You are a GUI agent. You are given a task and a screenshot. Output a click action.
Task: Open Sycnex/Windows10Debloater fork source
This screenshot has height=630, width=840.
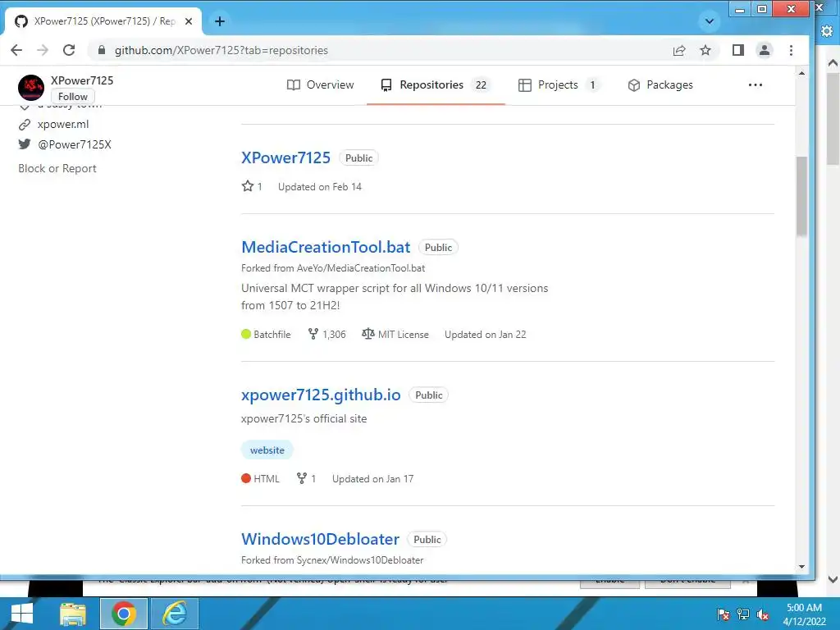point(360,559)
